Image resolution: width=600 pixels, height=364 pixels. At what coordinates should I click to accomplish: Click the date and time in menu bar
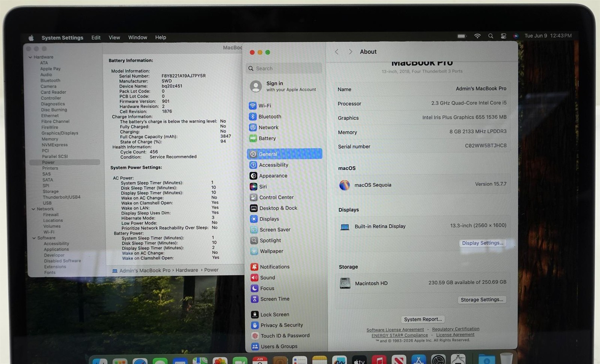click(x=548, y=36)
